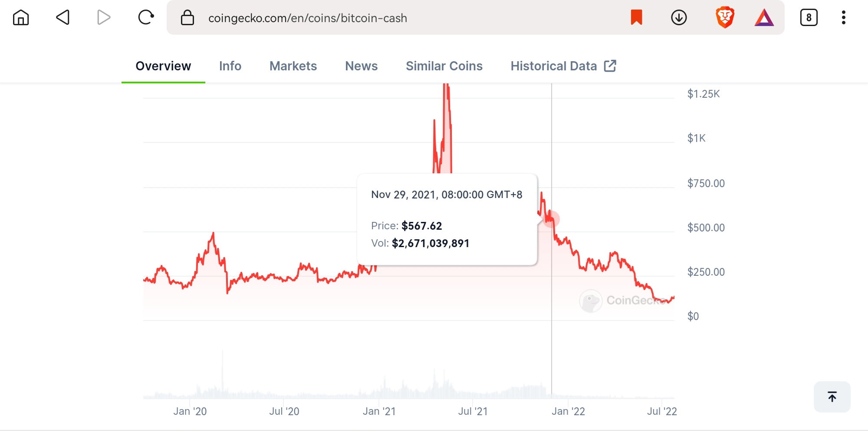Viewport: 868px width, 436px height.
Task: Go to browser home page
Action: (x=21, y=18)
